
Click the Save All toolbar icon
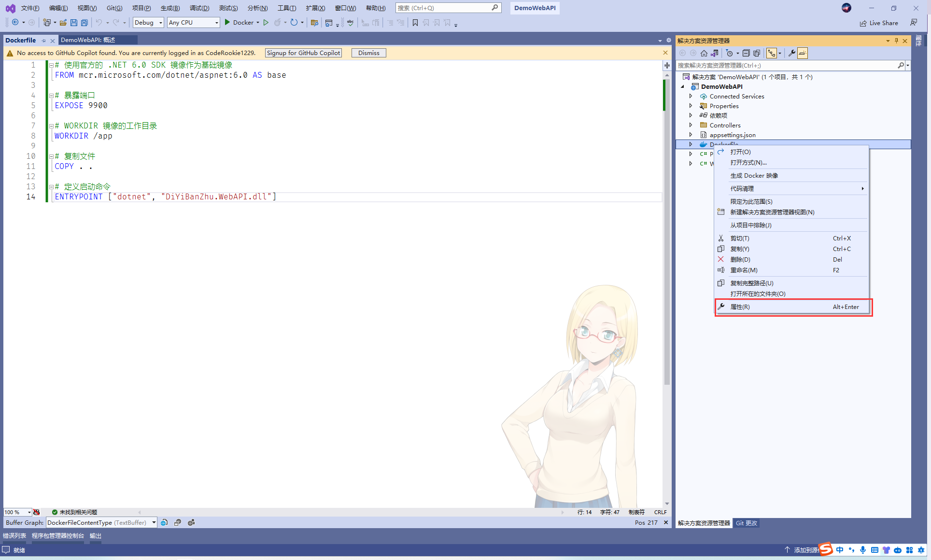pyautogui.click(x=85, y=23)
